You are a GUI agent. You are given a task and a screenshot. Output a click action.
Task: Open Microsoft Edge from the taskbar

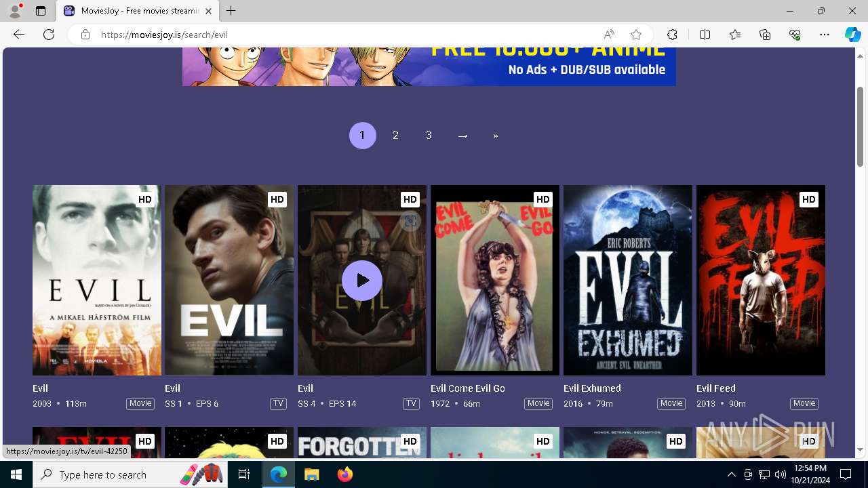[279, 474]
